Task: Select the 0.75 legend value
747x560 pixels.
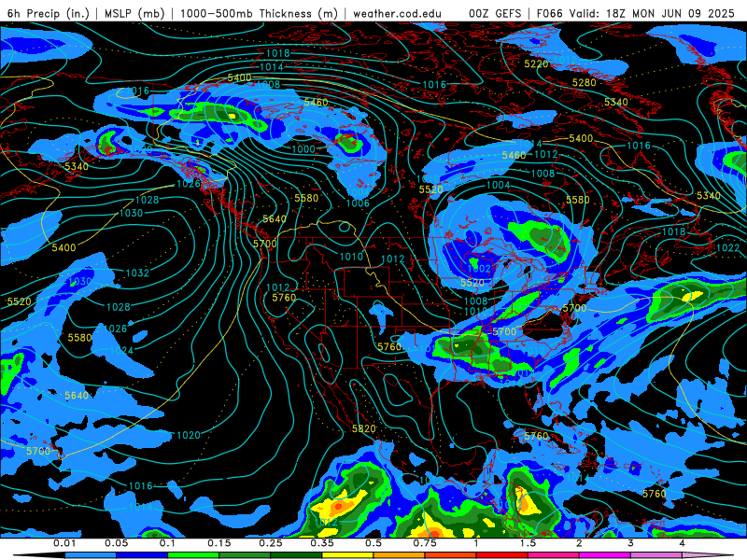Action: (x=425, y=543)
